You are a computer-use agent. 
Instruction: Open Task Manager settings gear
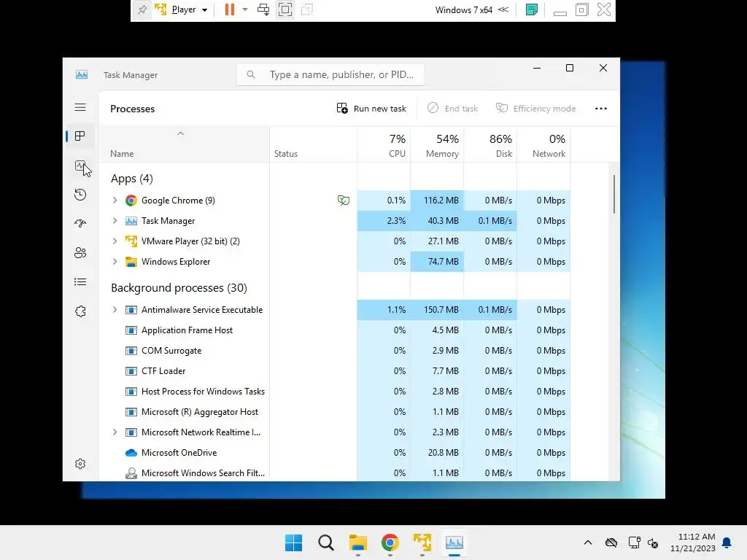[80, 464]
